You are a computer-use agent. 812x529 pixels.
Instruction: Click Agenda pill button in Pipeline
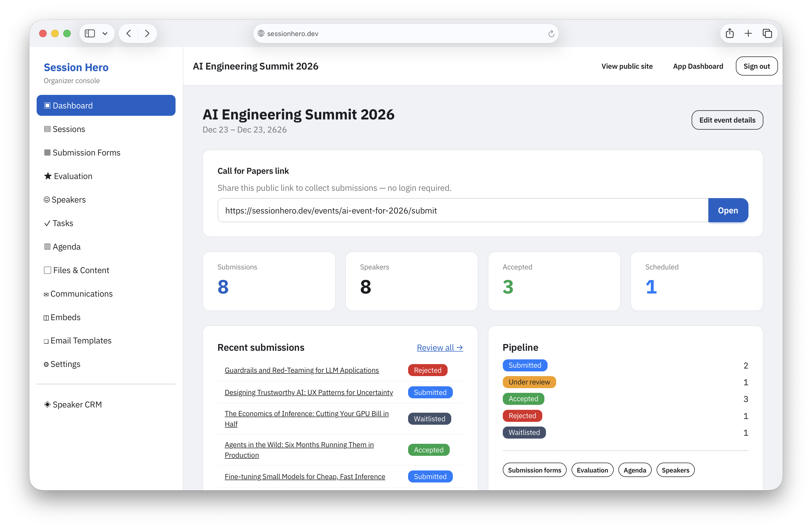[x=635, y=470]
